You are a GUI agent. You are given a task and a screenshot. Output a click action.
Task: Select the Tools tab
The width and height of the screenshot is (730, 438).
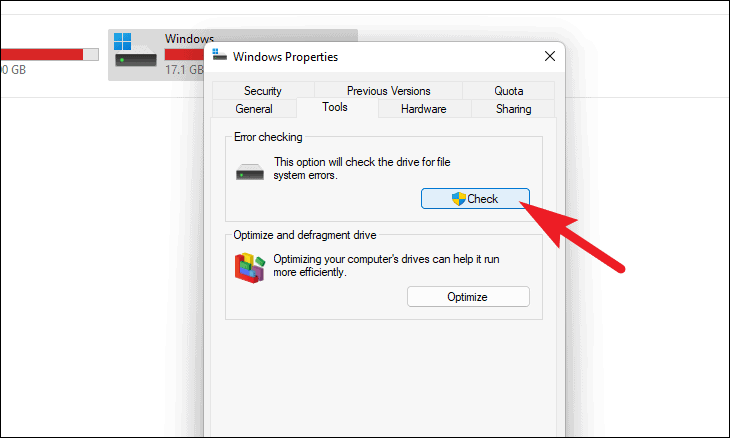335,107
